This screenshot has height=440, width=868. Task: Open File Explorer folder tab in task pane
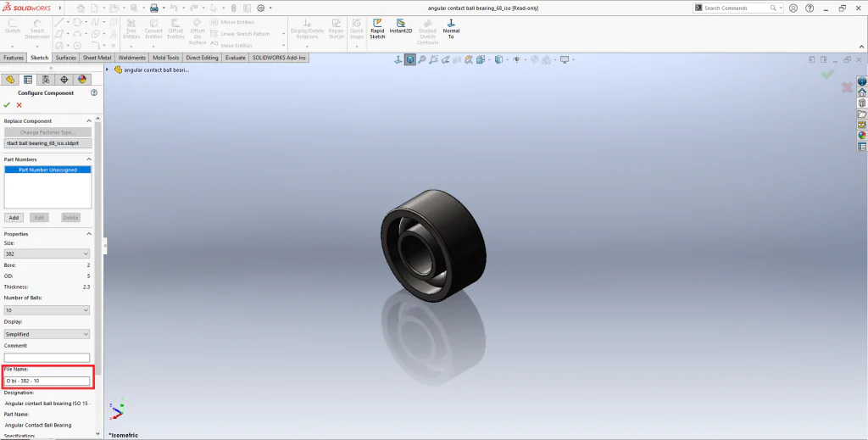point(862,114)
